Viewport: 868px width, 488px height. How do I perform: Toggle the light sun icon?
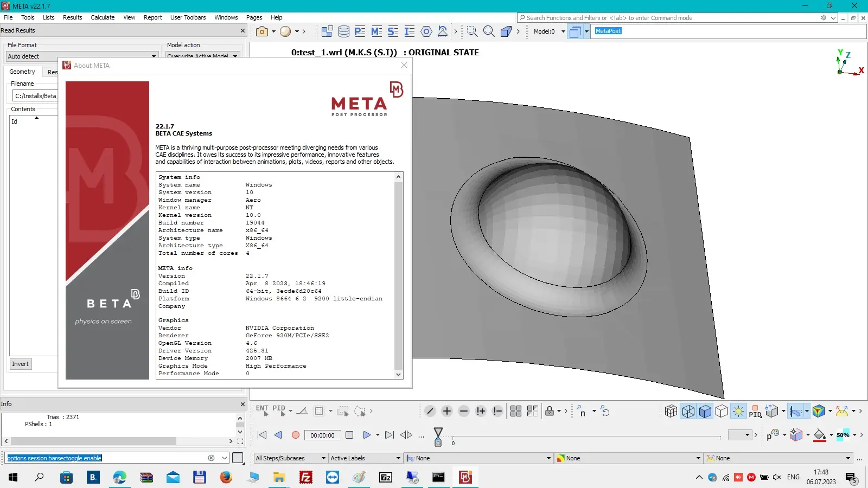coord(738,411)
